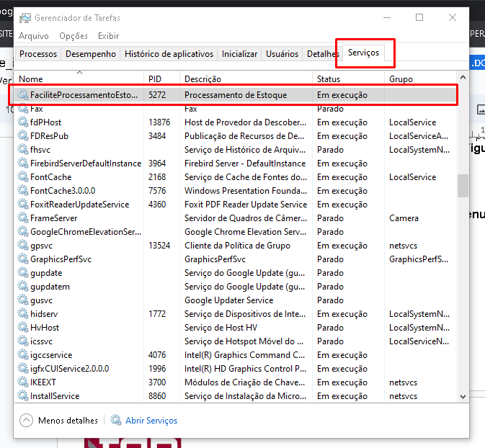The height and width of the screenshot is (448, 485).
Task: Open the Opções menu
Action: [74, 36]
